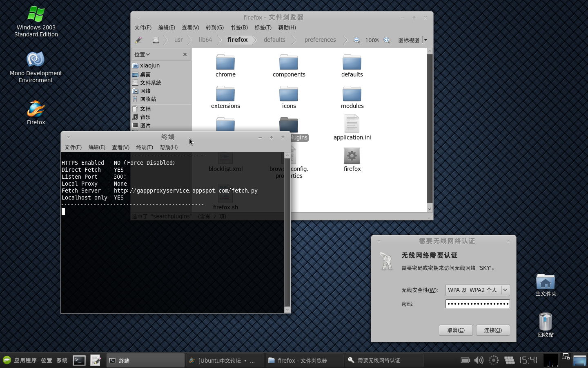Click the keyboard input method tray icon

(x=509, y=360)
